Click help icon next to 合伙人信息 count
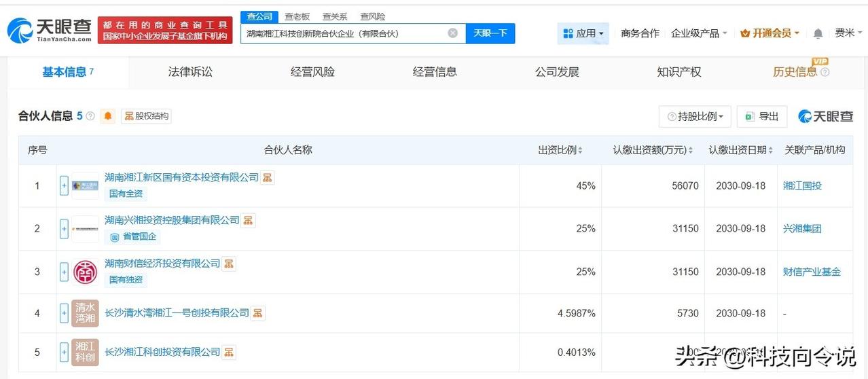The width and height of the screenshot is (868, 379). pos(90,116)
